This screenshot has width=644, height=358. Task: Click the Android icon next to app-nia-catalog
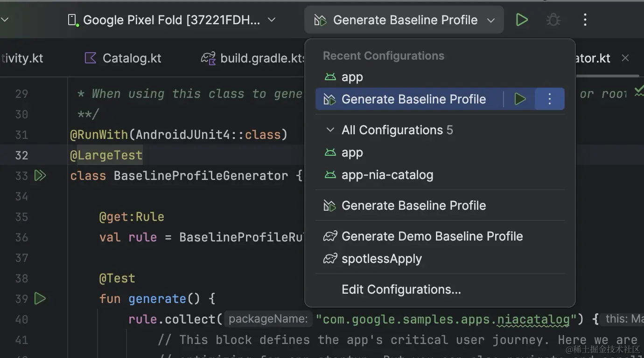click(330, 175)
